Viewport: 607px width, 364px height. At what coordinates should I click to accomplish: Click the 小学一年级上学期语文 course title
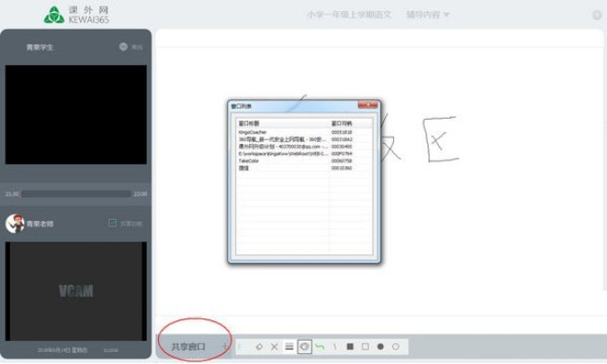click(x=349, y=15)
